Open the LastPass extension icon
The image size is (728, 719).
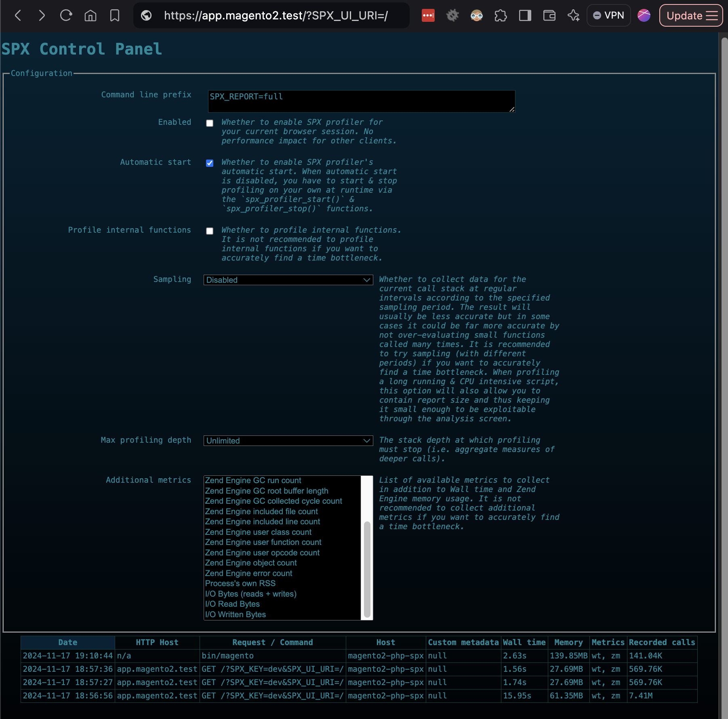pos(428,15)
